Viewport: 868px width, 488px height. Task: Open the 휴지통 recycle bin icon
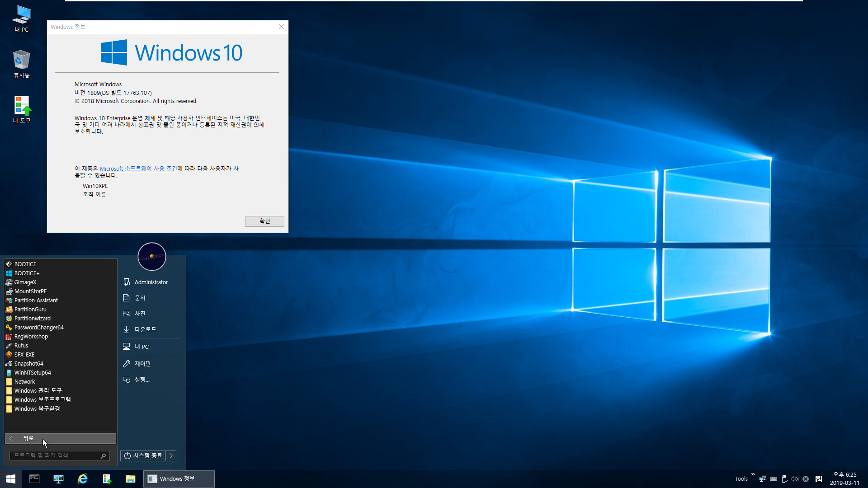[x=22, y=64]
